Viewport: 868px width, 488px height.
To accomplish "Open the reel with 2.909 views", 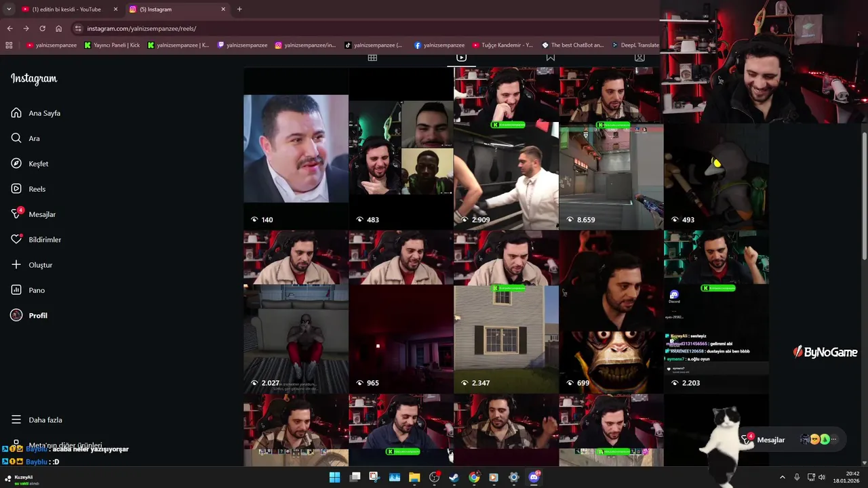I will pos(506,148).
